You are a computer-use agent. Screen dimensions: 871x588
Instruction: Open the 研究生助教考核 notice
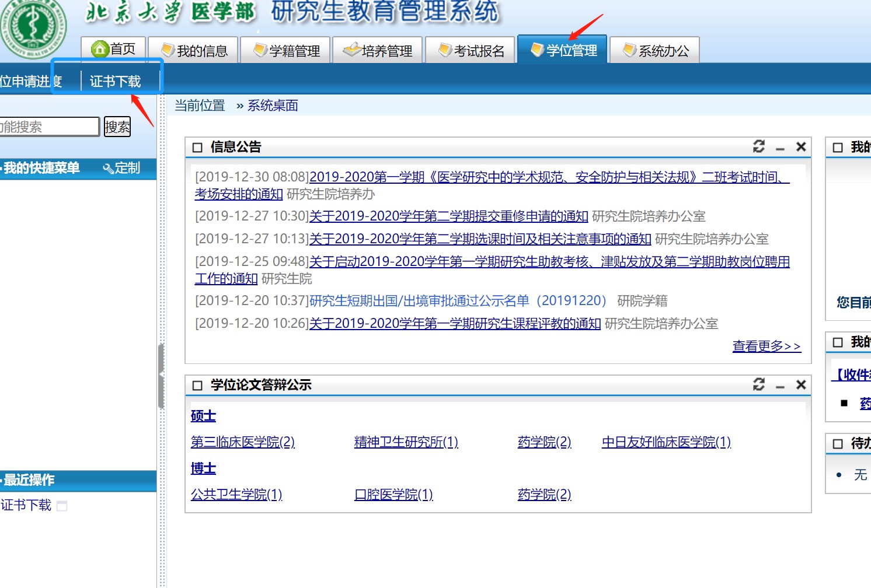pos(492,270)
